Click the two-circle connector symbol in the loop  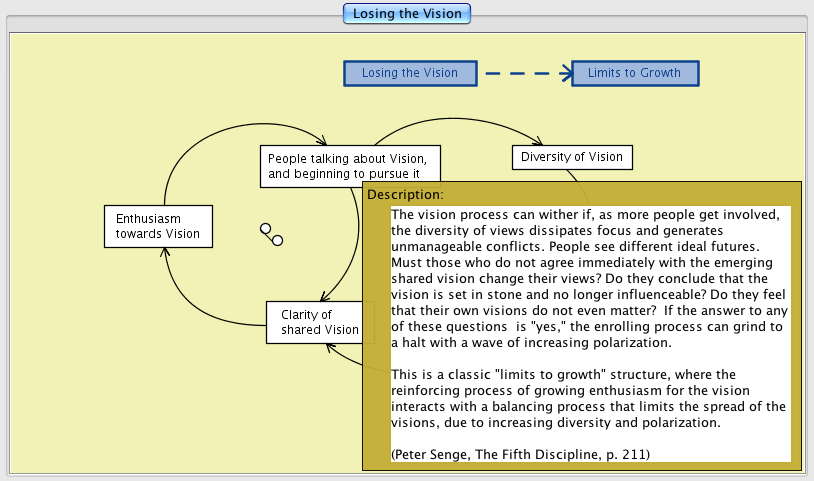click(x=271, y=234)
